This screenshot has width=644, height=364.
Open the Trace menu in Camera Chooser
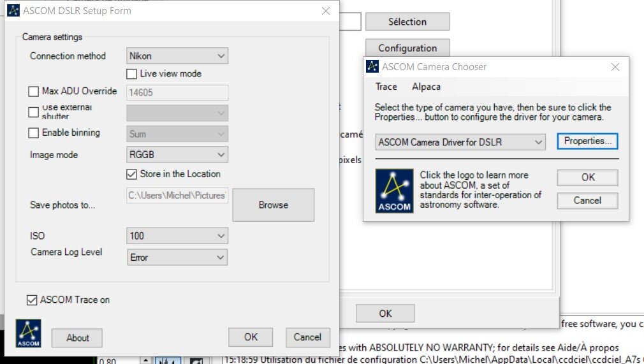(386, 87)
